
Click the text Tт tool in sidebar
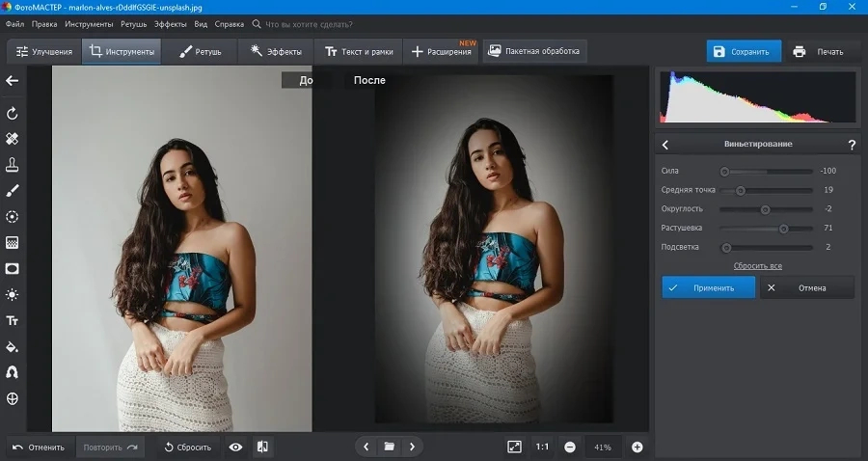13,321
